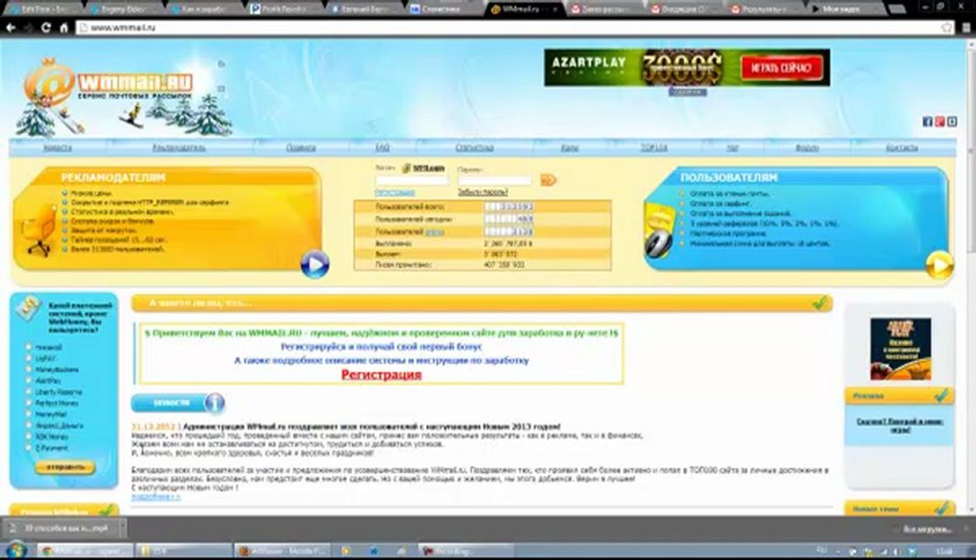Switch to the Статистика browser tab
The height and width of the screenshot is (560, 976).
(443, 9)
